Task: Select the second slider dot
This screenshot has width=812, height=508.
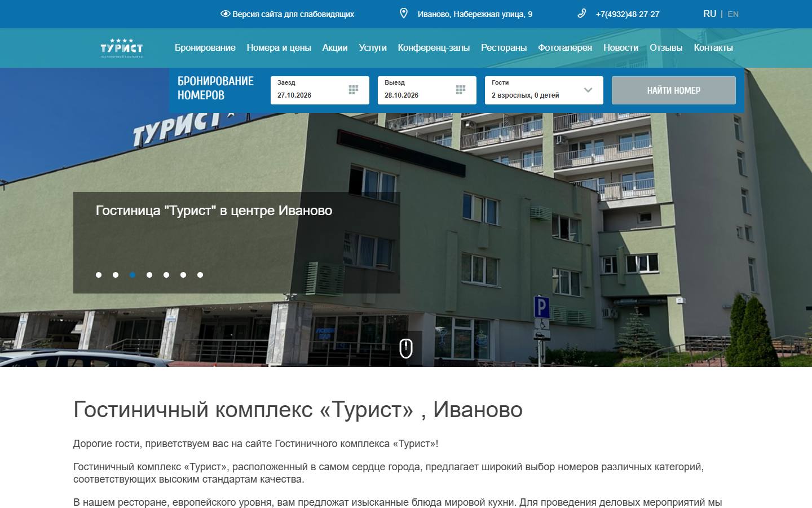Action: (x=116, y=275)
